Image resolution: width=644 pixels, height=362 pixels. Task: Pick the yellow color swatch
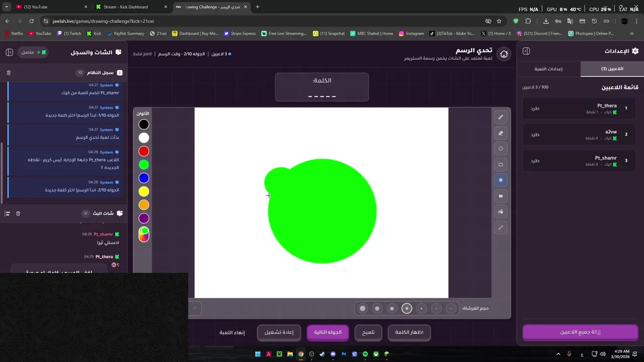click(144, 192)
